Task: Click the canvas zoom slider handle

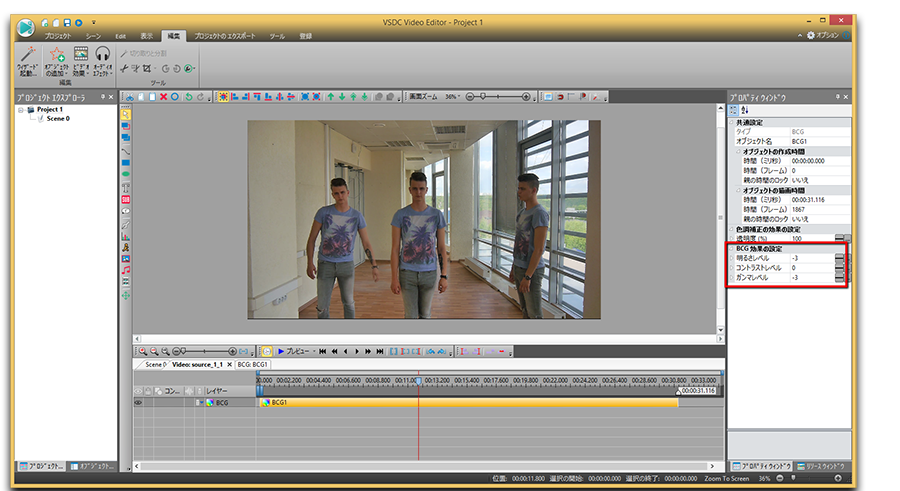Action: point(483,97)
